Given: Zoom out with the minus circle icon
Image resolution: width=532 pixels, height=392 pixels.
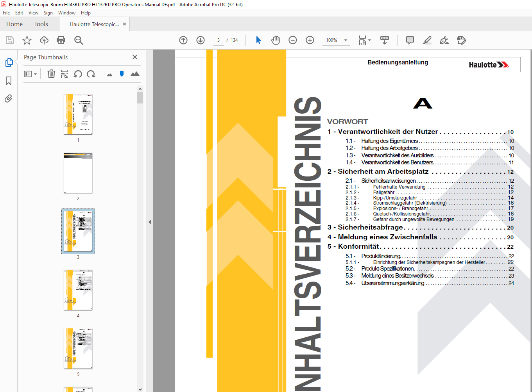Looking at the screenshot, I should tap(293, 40).
